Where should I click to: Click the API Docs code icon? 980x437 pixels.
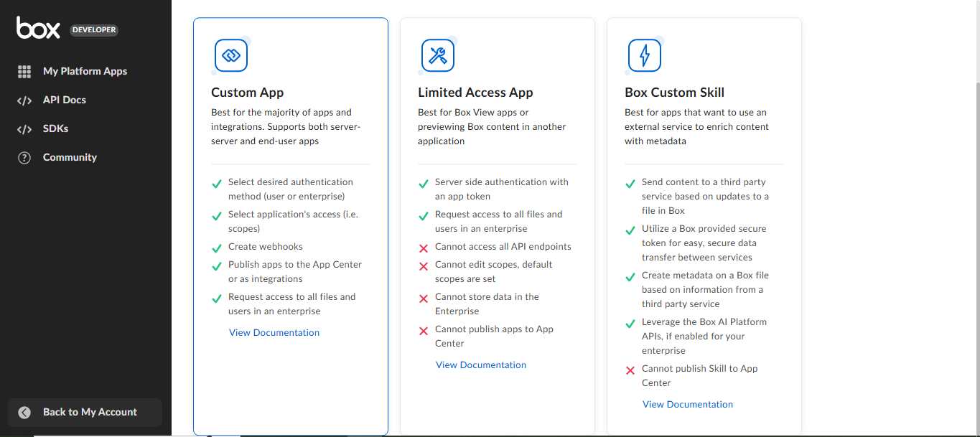click(x=24, y=100)
